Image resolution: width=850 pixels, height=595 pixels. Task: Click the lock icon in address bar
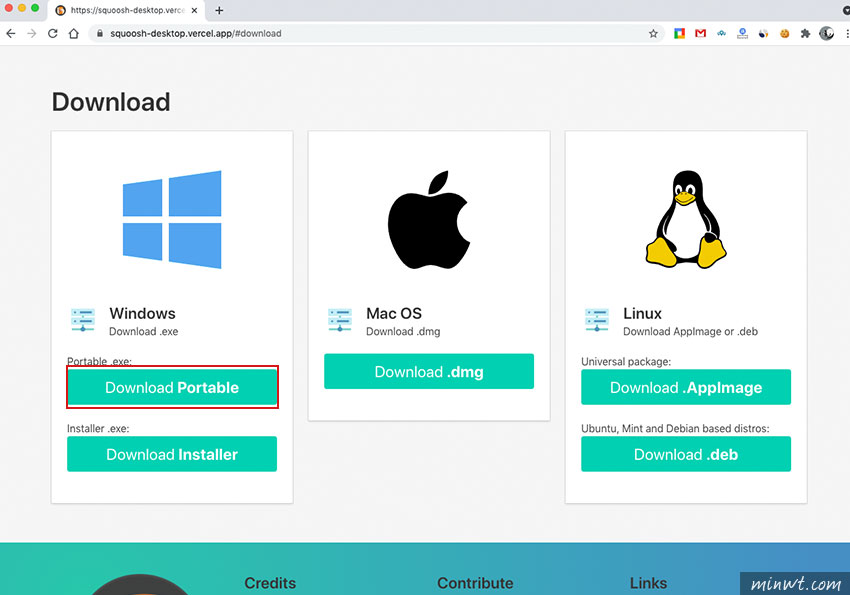tap(100, 34)
